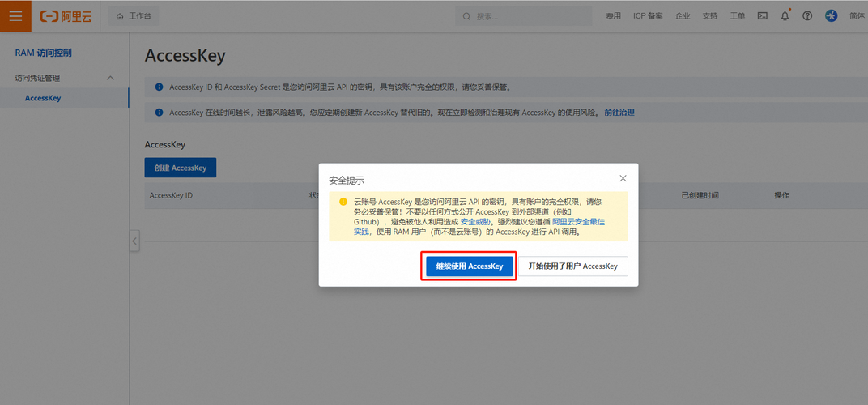Click the 操作 column header
Image resolution: width=868 pixels, height=405 pixels.
781,195
